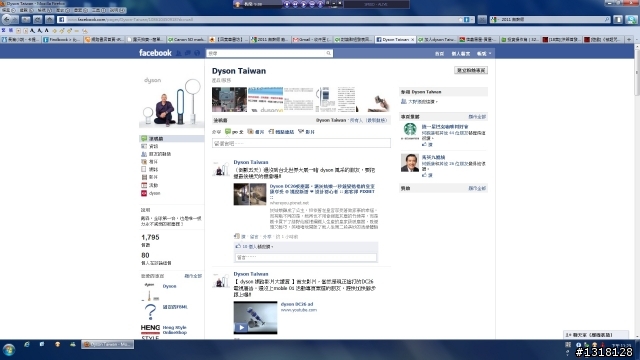Click the search icon in browser search bar
640x360 pixels.
point(607,19)
